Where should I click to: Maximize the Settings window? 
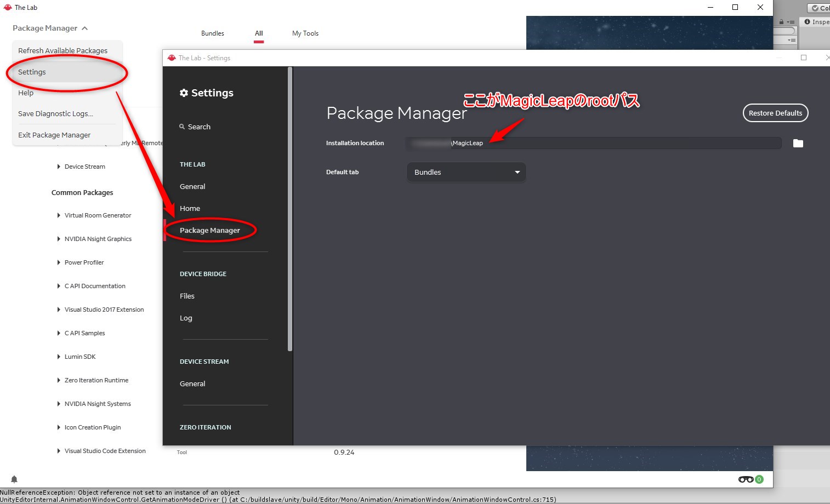pyautogui.click(x=804, y=58)
